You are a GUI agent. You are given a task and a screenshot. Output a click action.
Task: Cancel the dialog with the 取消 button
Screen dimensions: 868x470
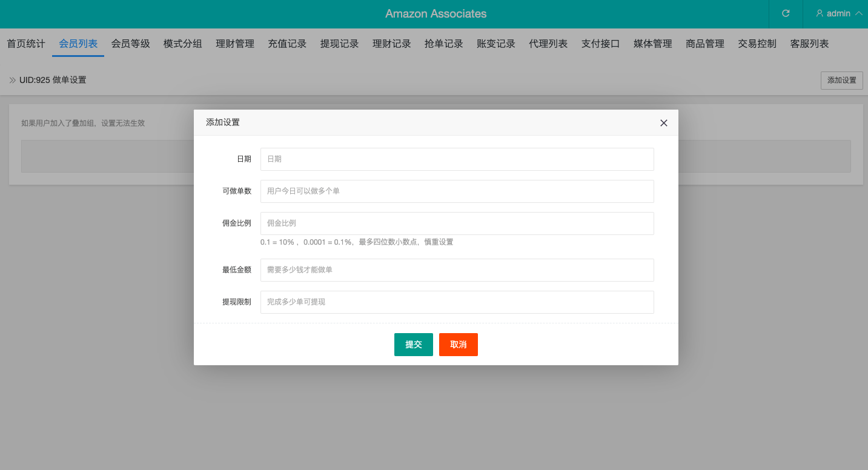click(x=458, y=344)
